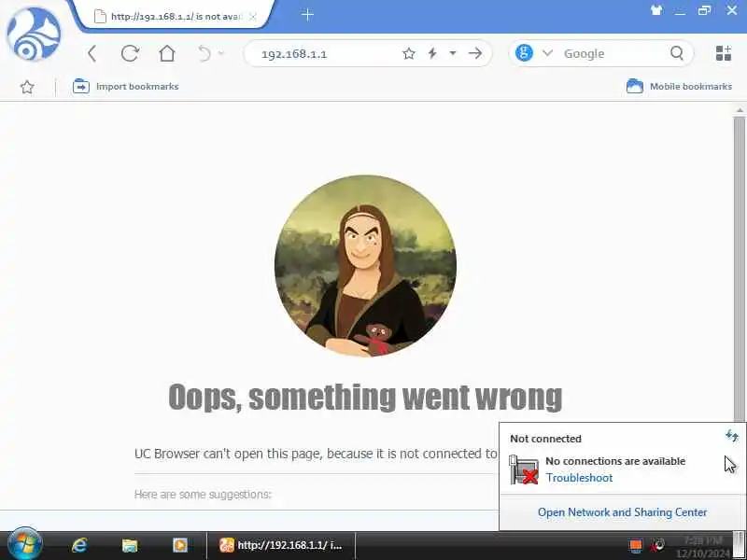The image size is (747, 560).
Task: Click the UC Browser taskbar button
Action: (281, 545)
